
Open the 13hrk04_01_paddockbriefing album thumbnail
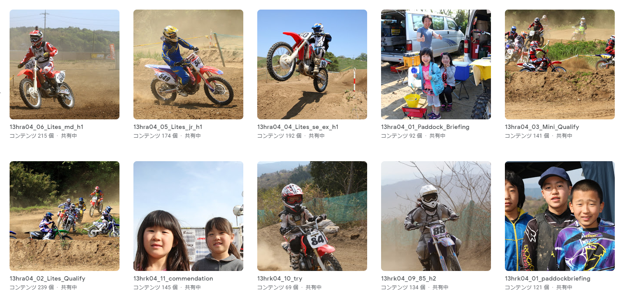tap(560, 216)
